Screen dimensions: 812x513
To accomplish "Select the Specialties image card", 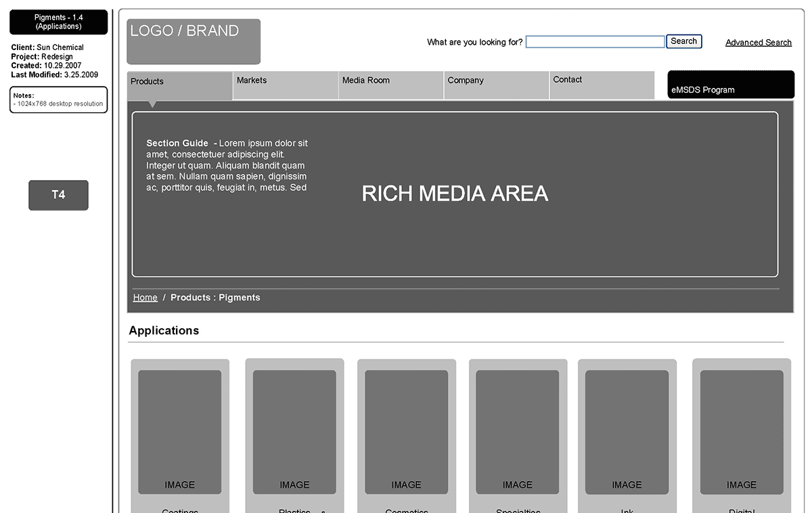I will click(518, 432).
